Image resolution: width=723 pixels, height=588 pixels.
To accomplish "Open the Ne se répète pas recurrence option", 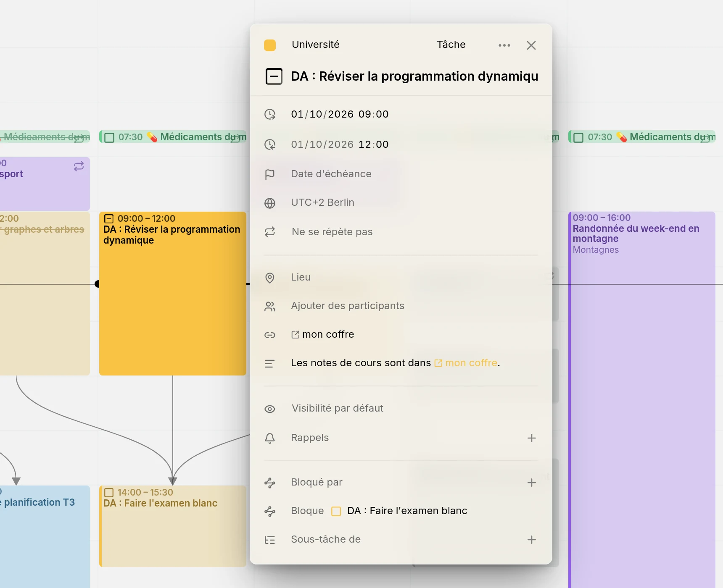I will click(332, 232).
